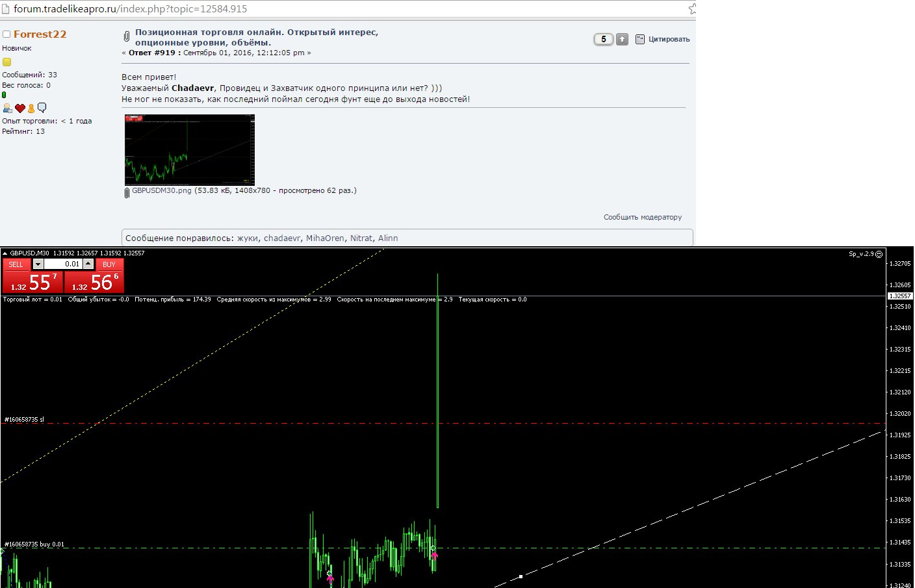
Task: Click the 'Текущая скорость = 0.0' readout
Action: point(493,300)
